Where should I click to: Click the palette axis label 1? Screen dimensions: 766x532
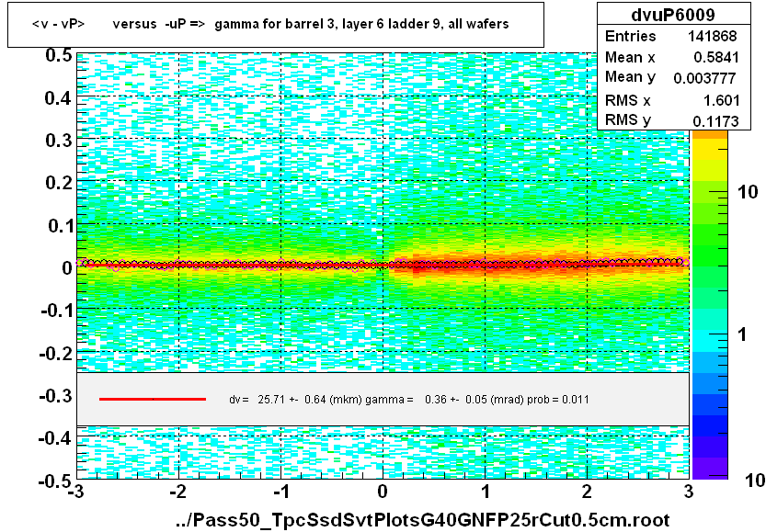(743, 334)
